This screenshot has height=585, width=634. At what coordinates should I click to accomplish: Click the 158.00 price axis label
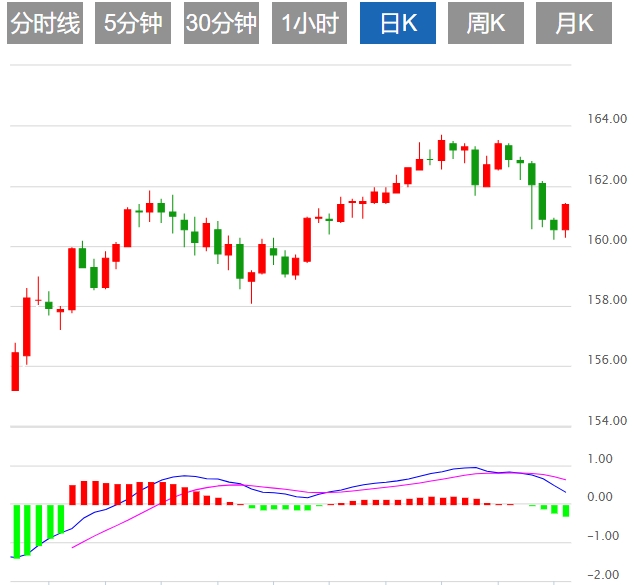[x=607, y=300]
